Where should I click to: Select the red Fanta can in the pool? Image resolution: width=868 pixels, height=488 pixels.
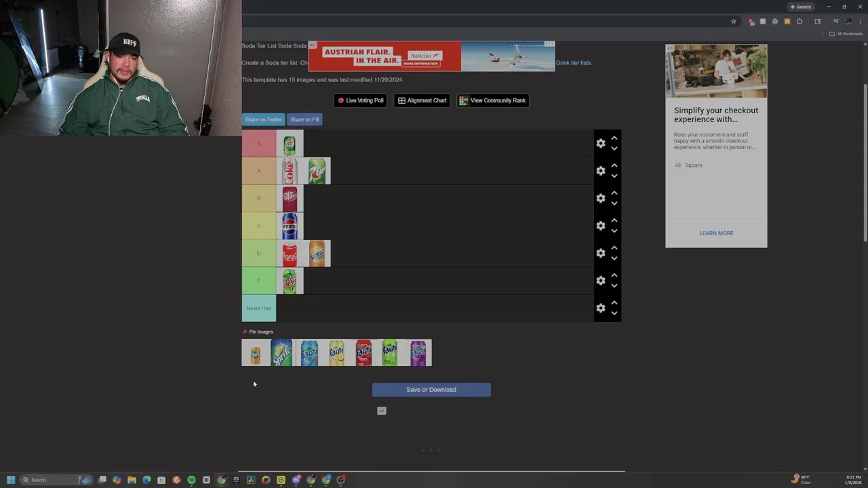pyautogui.click(x=363, y=352)
